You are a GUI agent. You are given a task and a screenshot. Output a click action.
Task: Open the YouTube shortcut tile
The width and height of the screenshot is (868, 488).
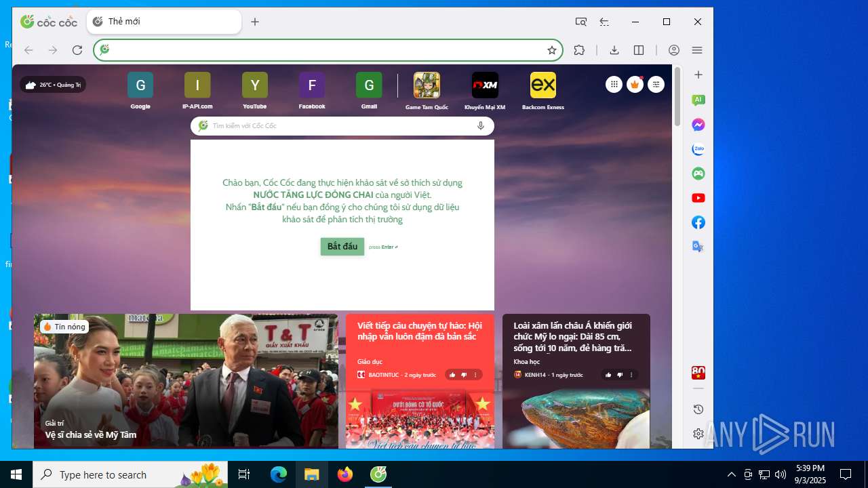coord(255,85)
